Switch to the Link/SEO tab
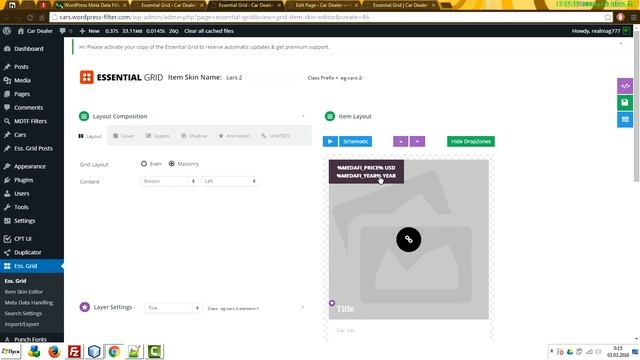 [x=275, y=136]
